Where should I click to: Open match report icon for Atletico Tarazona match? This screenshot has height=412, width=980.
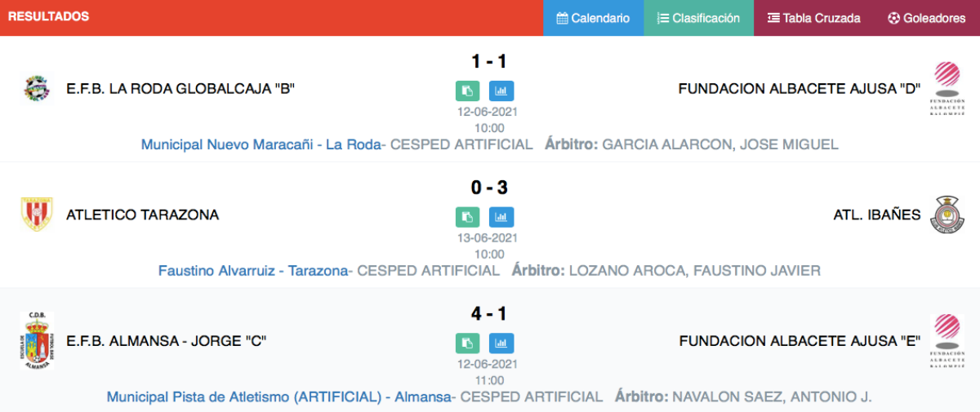point(467,217)
